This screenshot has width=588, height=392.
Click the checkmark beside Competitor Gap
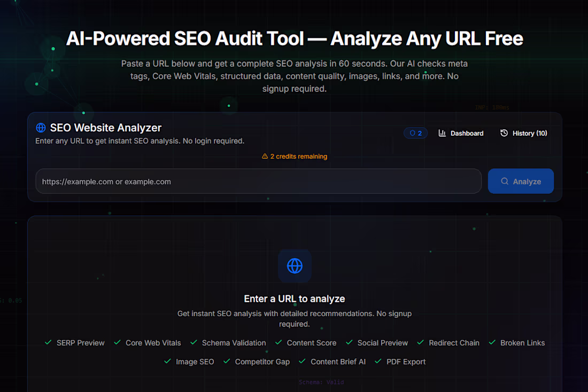point(227,361)
